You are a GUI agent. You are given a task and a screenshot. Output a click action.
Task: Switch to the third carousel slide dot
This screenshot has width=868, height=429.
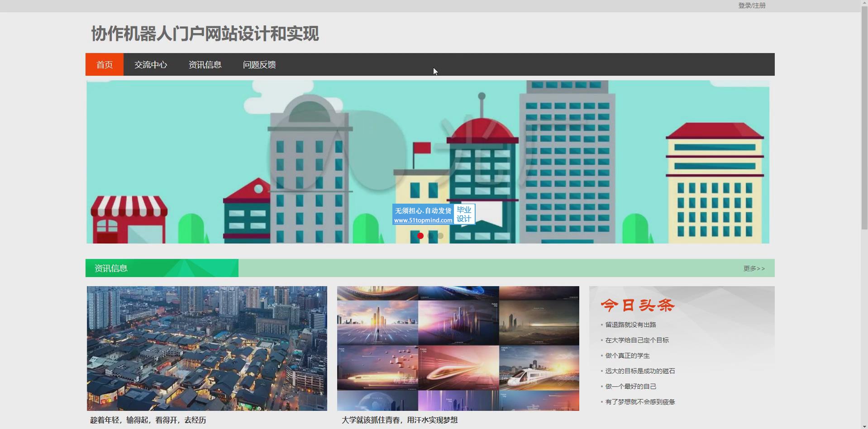coord(440,236)
